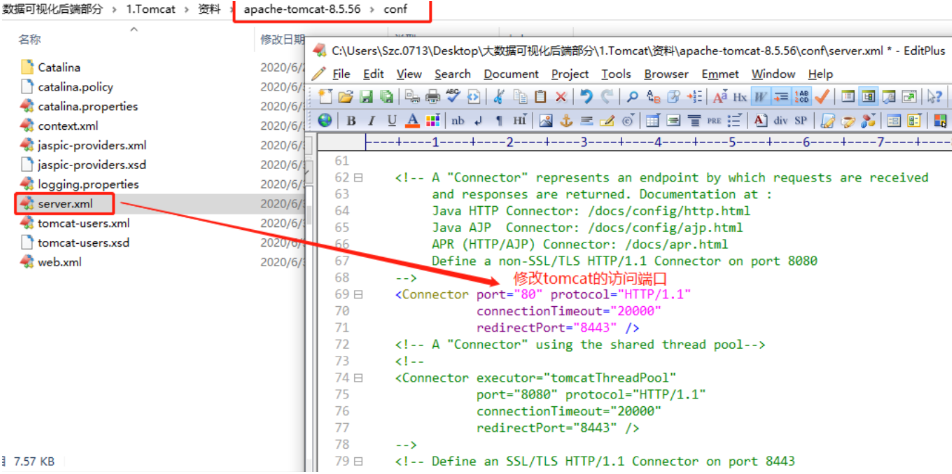The image size is (952, 474).
Task: Open the Search menu
Action: (452, 73)
